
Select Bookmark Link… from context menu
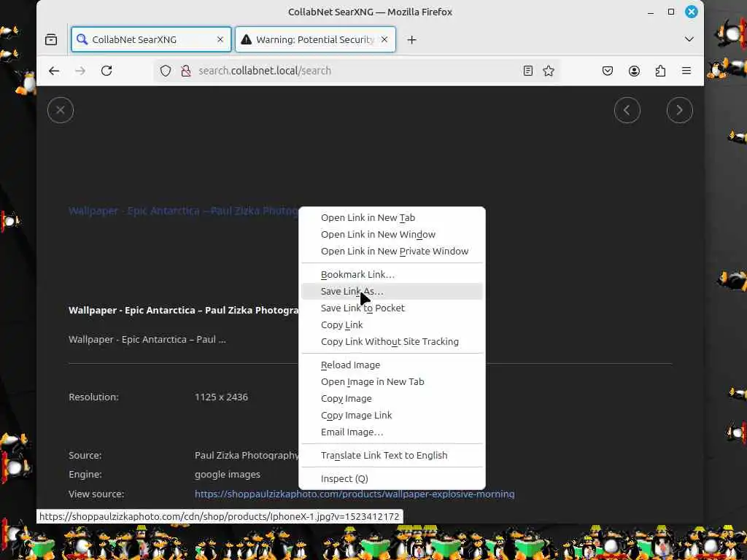(x=392, y=274)
